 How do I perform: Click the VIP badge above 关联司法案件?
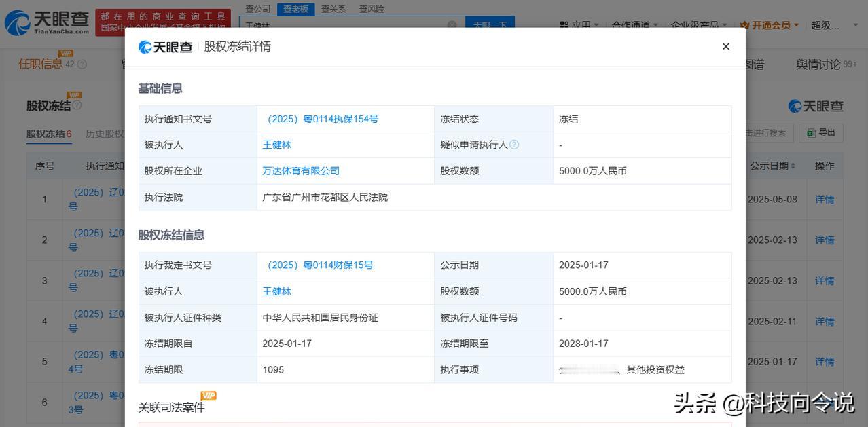pos(209,395)
